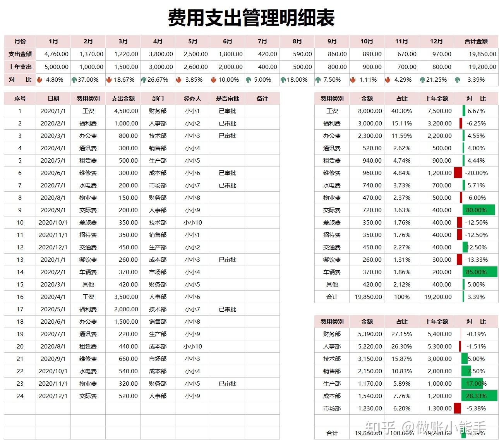This screenshot has height=448, width=499.
Task: Click the 已审批 status for the 工资 row
Action: pyautogui.click(x=228, y=111)
